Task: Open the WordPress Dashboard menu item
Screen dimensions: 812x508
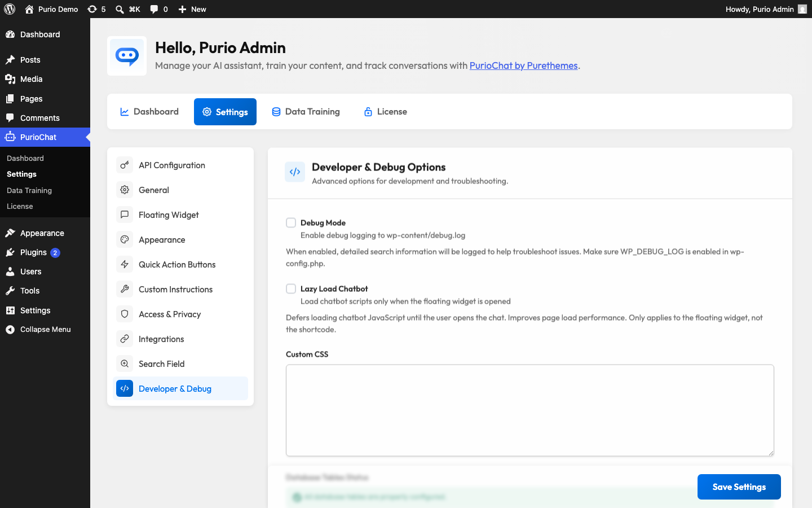Action: [x=45, y=34]
